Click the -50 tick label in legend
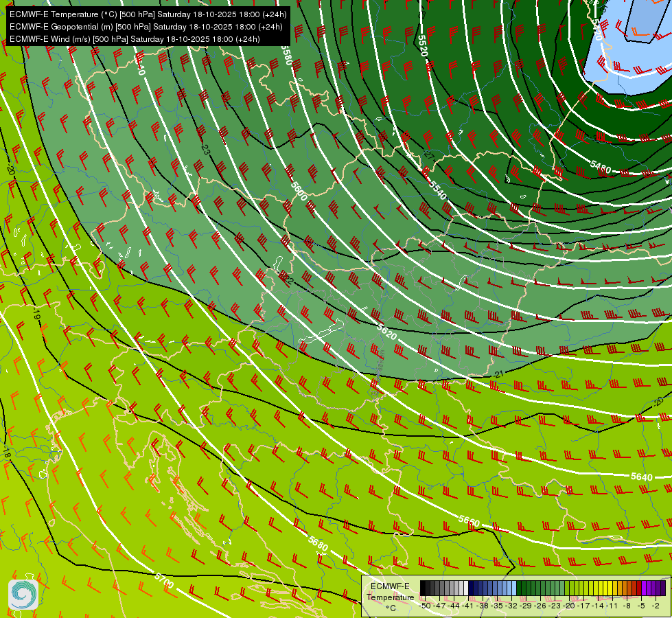The image size is (672, 618). [425, 606]
